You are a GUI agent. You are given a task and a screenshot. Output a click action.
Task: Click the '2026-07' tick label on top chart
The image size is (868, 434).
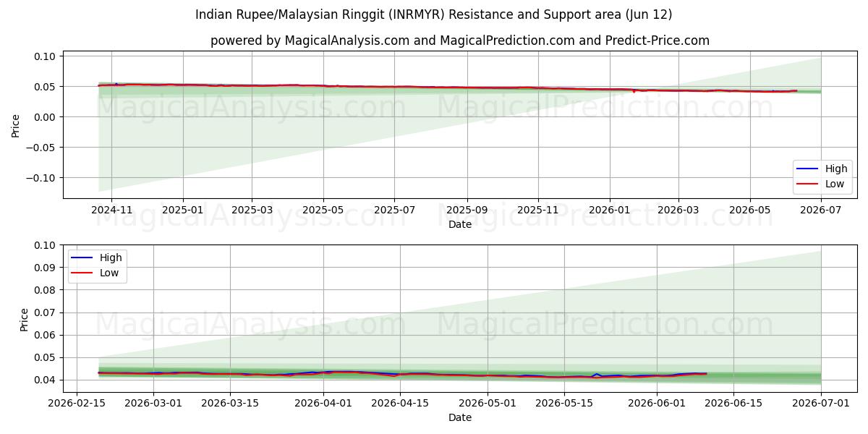coord(821,210)
